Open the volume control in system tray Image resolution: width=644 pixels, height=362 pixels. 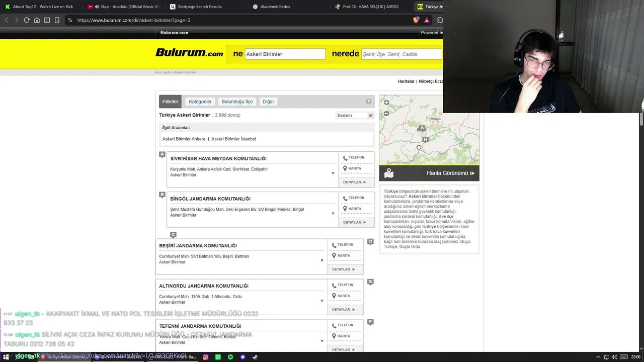pyautogui.click(x=614, y=357)
